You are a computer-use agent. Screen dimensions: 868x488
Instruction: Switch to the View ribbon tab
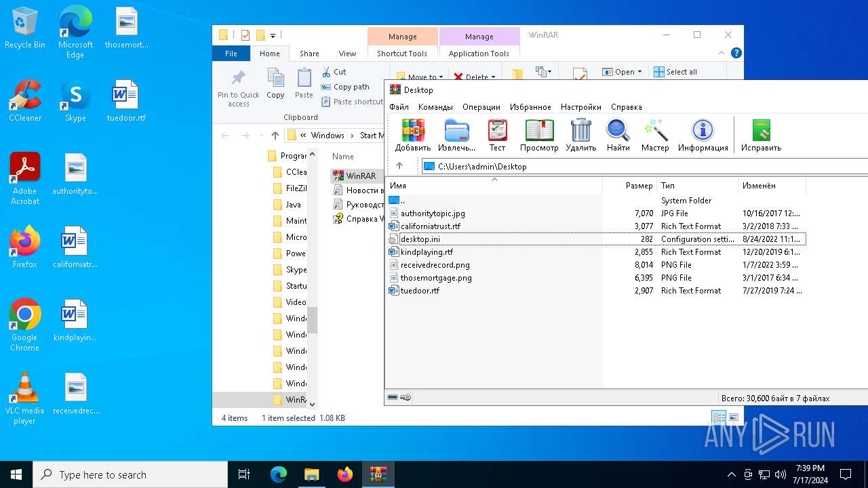[347, 54]
